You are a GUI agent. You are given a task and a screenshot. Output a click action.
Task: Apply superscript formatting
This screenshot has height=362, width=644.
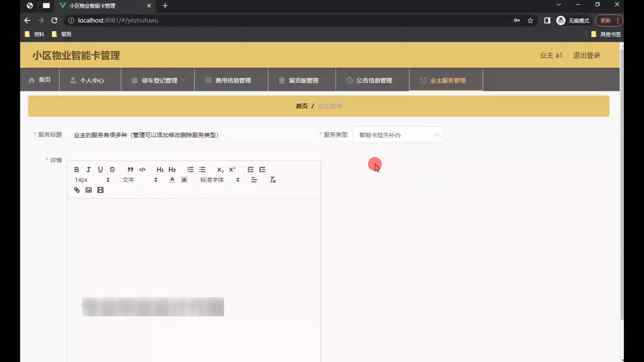(x=232, y=170)
